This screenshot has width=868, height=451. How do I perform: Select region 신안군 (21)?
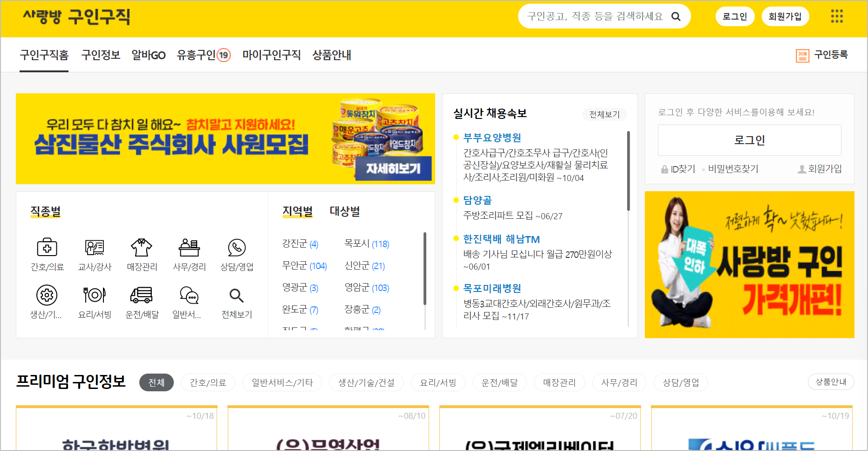click(364, 266)
